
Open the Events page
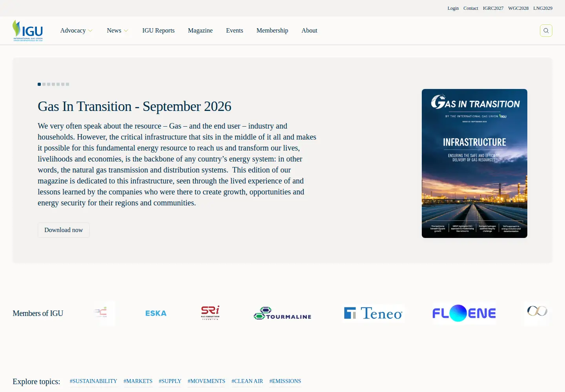point(235,31)
